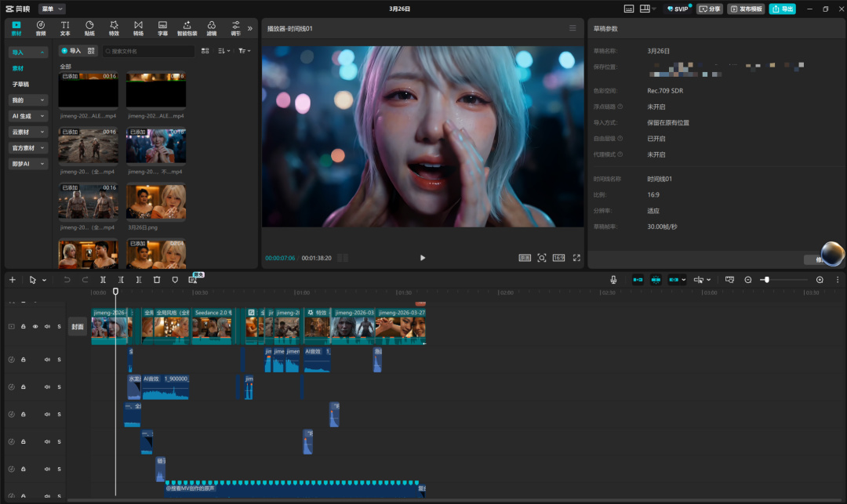Screen dimensions: 847x504
Task: Enter fullscreen preview in the player
Action: [x=576, y=258]
